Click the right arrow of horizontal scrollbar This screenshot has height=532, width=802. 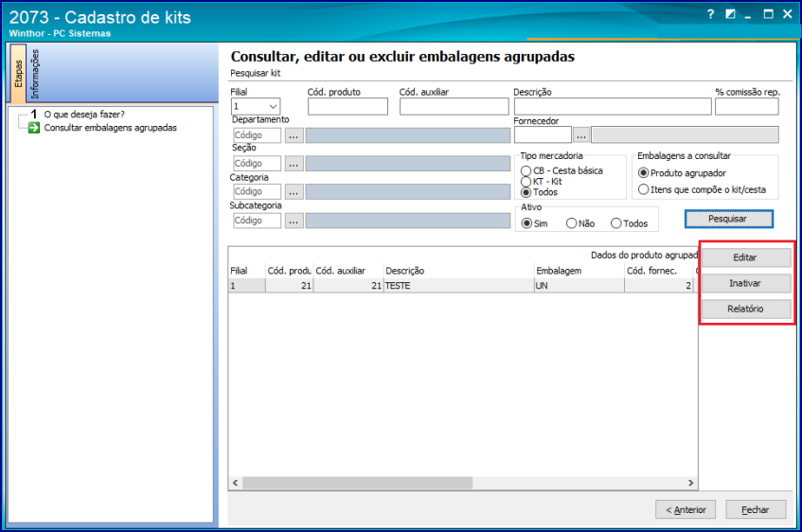tap(690, 483)
